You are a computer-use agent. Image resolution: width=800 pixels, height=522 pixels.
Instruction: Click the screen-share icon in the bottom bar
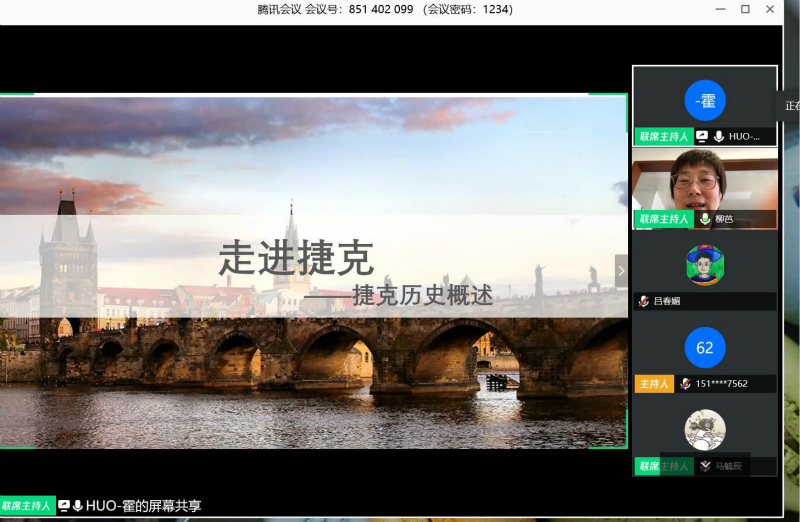pyautogui.click(x=64, y=506)
